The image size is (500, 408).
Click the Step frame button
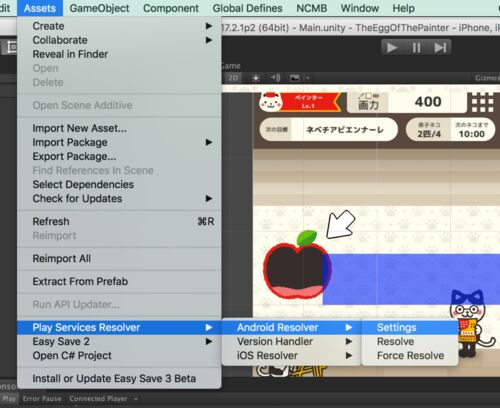440,48
